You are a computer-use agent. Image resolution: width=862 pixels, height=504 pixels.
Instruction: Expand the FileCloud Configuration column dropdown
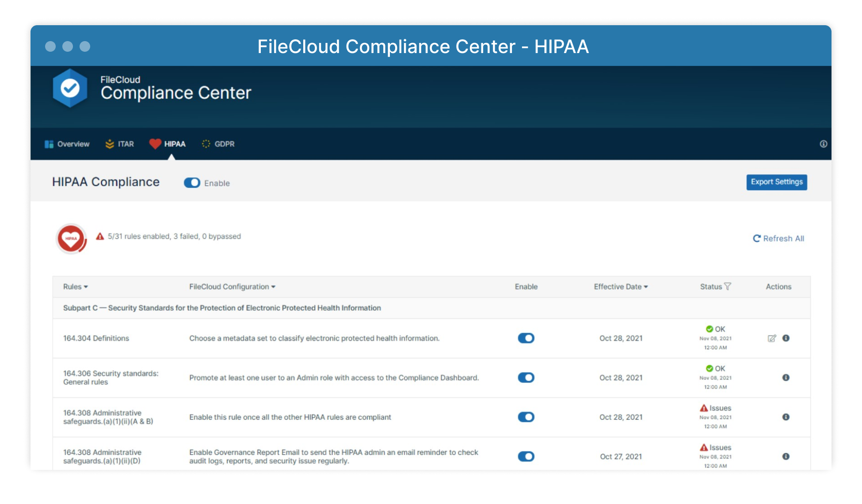(232, 287)
